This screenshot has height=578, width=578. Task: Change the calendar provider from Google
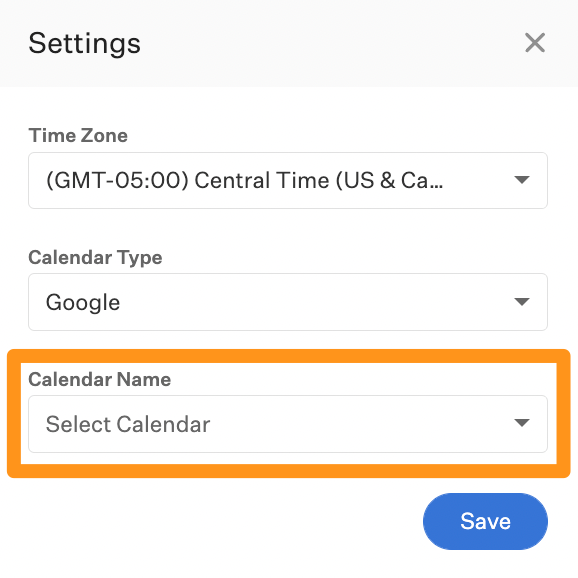[288, 302]
